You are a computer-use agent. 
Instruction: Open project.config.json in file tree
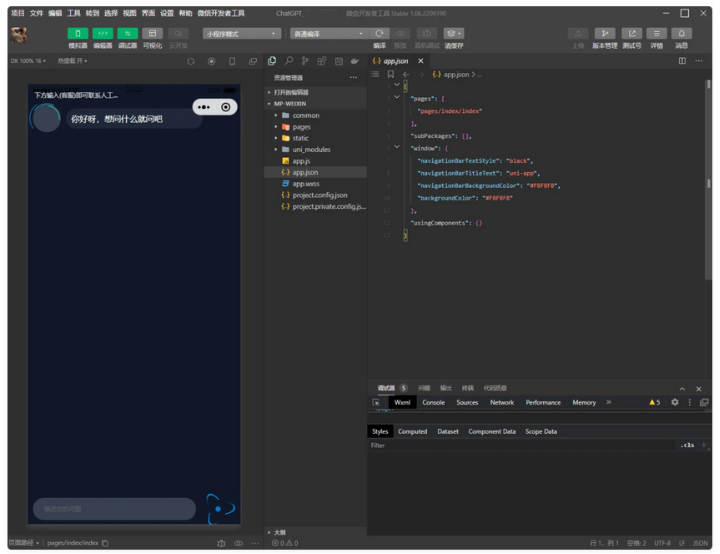(x=319, y=195)
